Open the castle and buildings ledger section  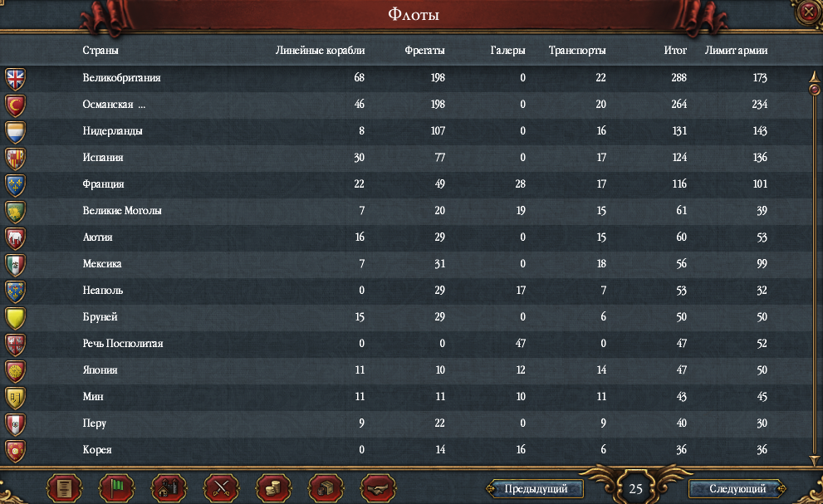[169, 488]
